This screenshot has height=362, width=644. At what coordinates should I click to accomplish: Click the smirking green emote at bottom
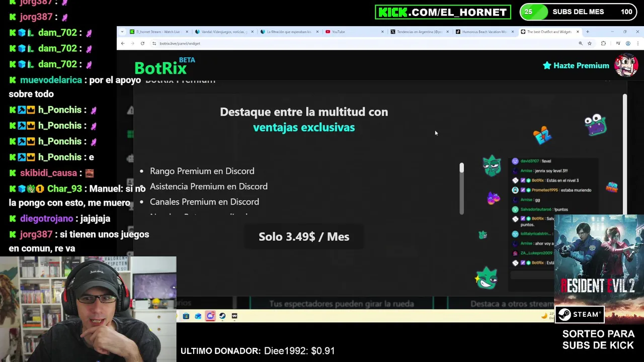click(486, 279)
